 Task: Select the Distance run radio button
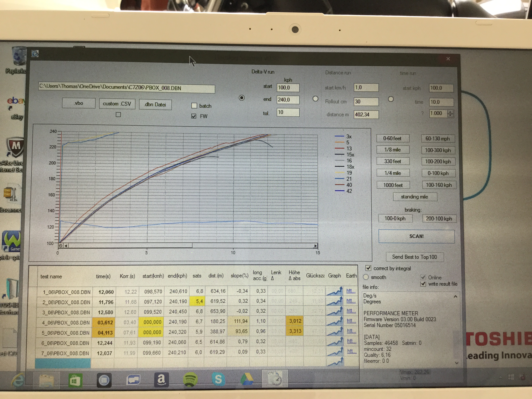315,99
